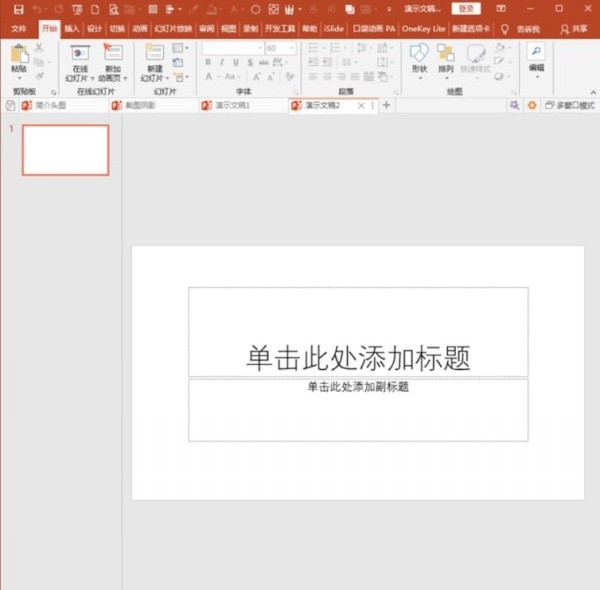Toggle Bold formatting
This screenshot has width=600, height=590.
pyautogui.click(x=208, y=62)
